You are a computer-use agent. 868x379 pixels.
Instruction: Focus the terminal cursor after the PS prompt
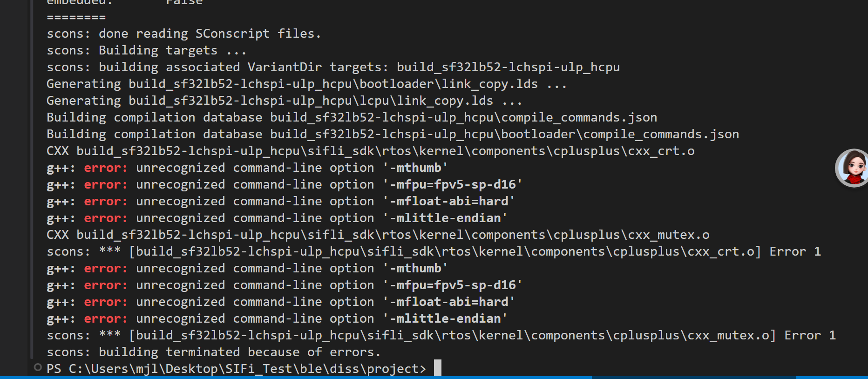click(x=437, y=368)
